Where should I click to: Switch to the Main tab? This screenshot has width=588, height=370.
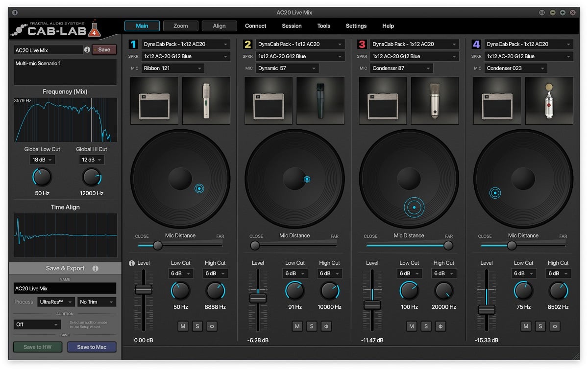[142, 26]
